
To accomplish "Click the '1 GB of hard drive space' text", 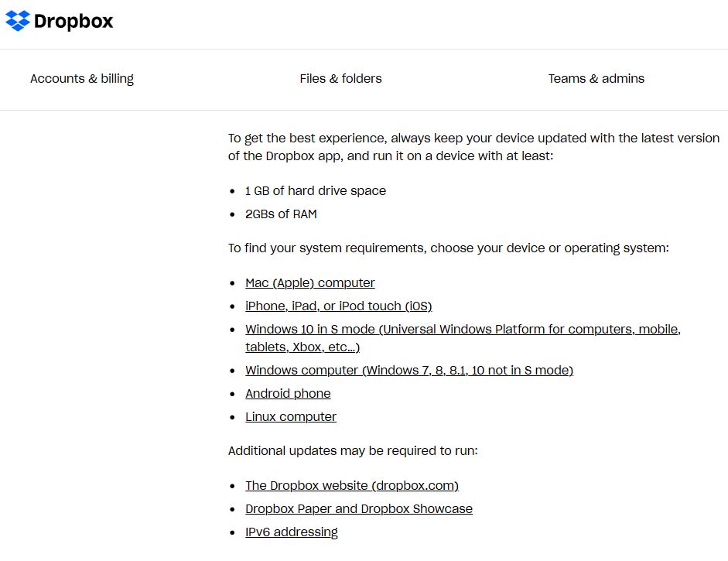I will tap(315, 191).
